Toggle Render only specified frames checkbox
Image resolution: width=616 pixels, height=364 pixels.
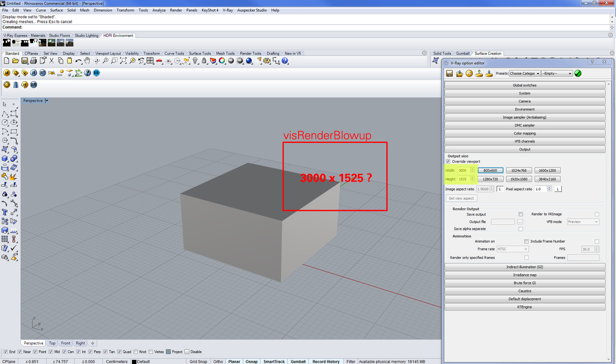pyautogui.click(x=526, y=257)
